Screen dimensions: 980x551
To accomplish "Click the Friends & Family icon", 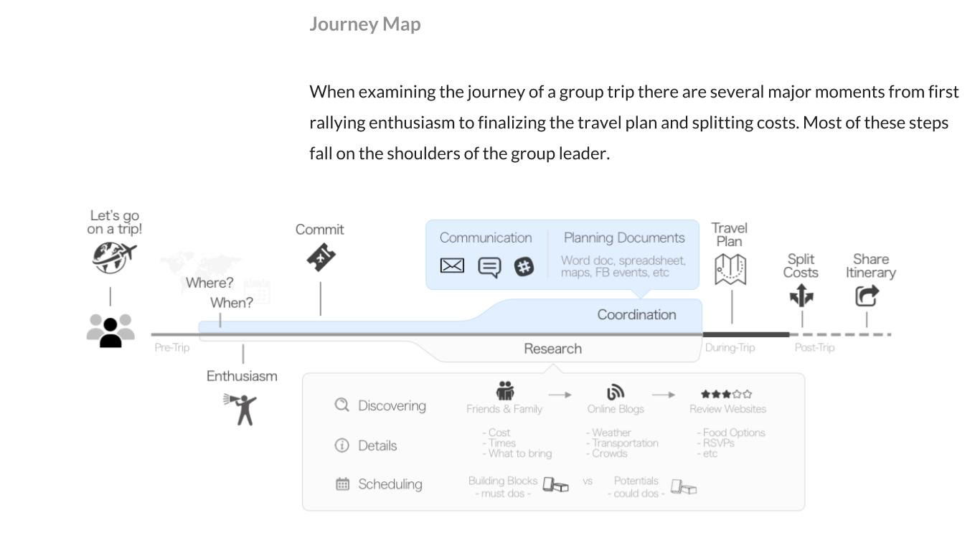I will click(505, 392).
